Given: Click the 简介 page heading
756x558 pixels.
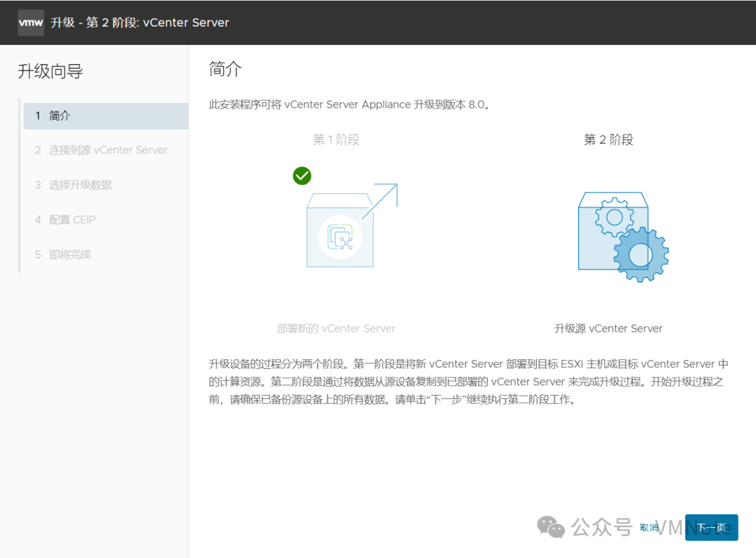Looking at the screenshot, I should click(x=225, y=69).
